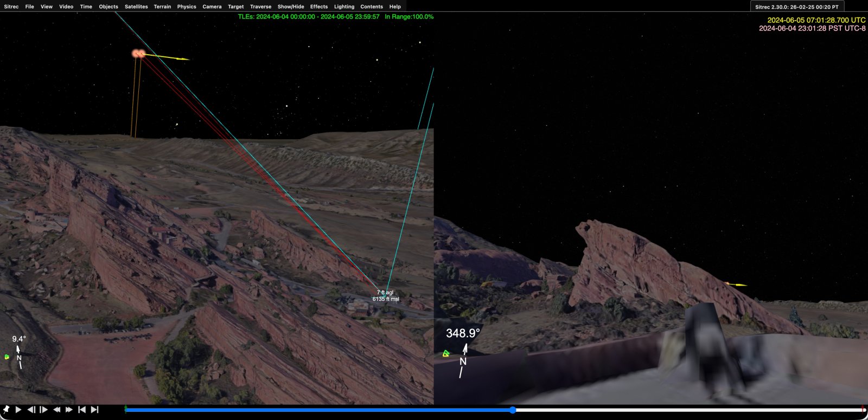Step forward one frame
This screenshot has height=420, width=868.
tap(44, 410)
